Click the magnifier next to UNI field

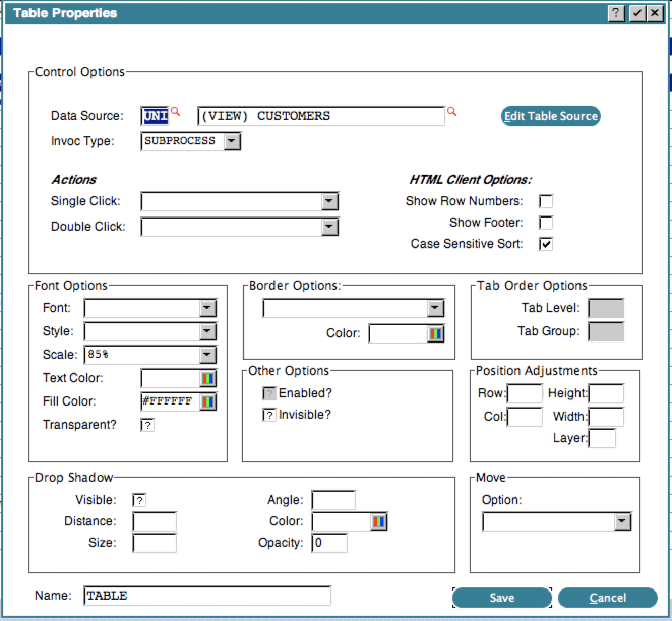[x=175, y=111]
